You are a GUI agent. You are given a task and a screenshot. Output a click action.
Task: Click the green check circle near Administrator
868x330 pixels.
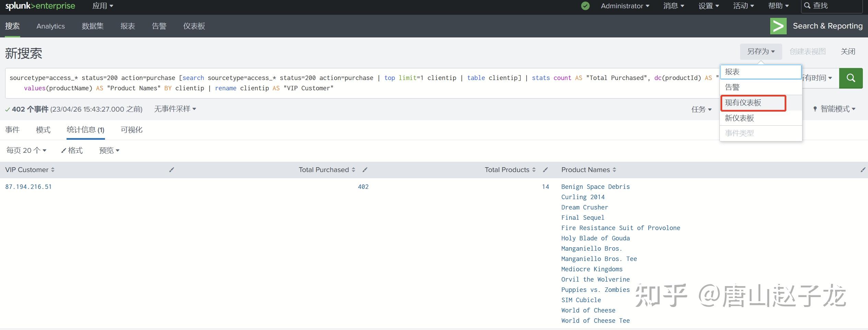[585, 5]
